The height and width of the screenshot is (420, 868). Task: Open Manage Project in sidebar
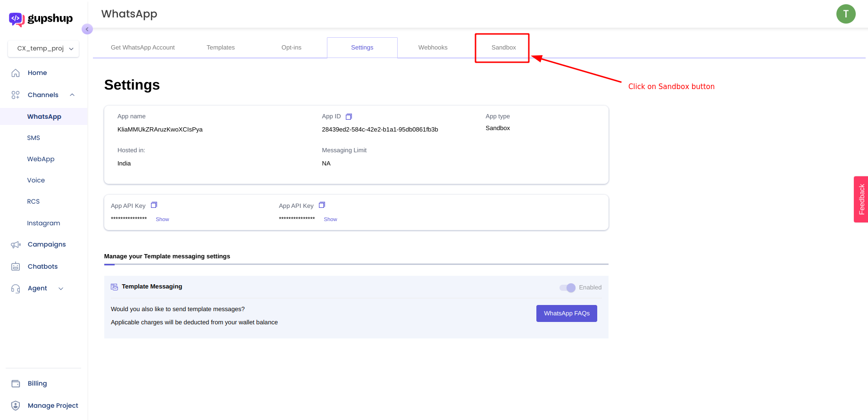(53, 405)
